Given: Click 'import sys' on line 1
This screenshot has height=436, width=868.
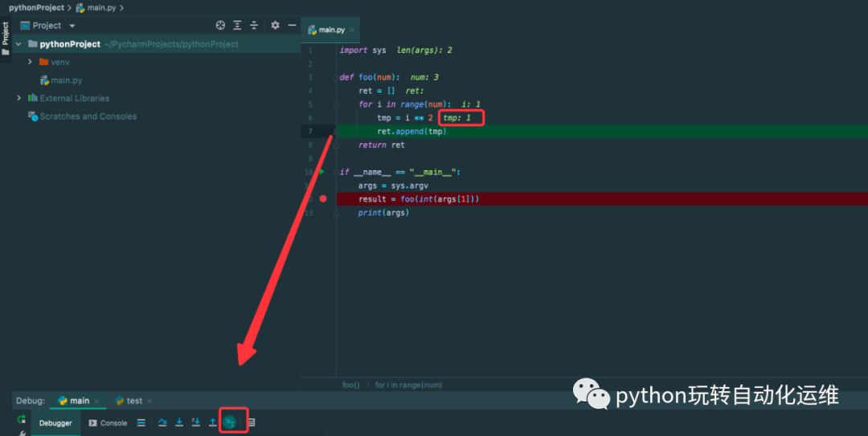Looking at the screenshot, I should pos(363,51).
